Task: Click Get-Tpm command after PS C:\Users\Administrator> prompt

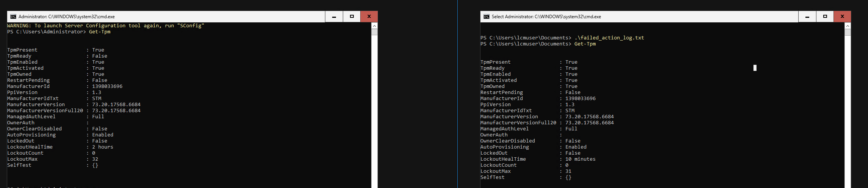Action: click(x=100, y=32)
